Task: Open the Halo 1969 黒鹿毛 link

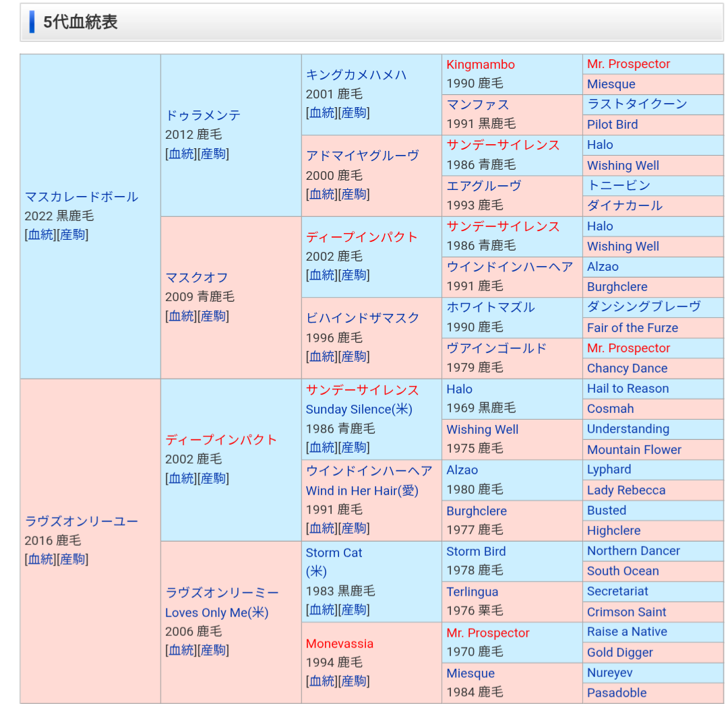Action: (x=459, y=389)
